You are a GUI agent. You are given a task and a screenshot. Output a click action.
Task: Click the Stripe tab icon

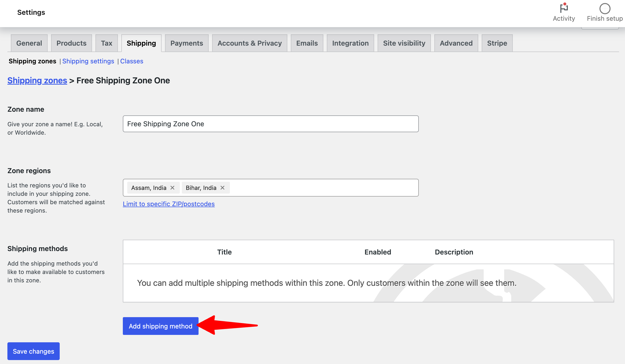point(497,43)
